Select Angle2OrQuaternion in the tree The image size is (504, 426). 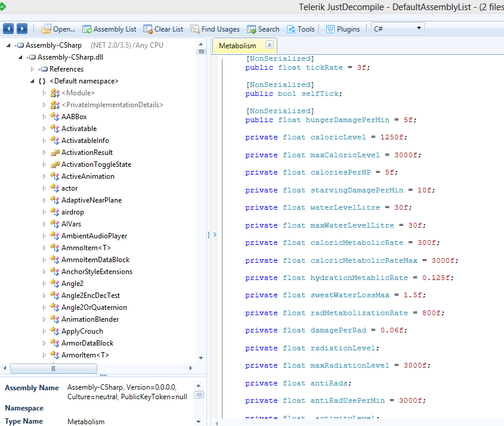[x=94, y=307]
